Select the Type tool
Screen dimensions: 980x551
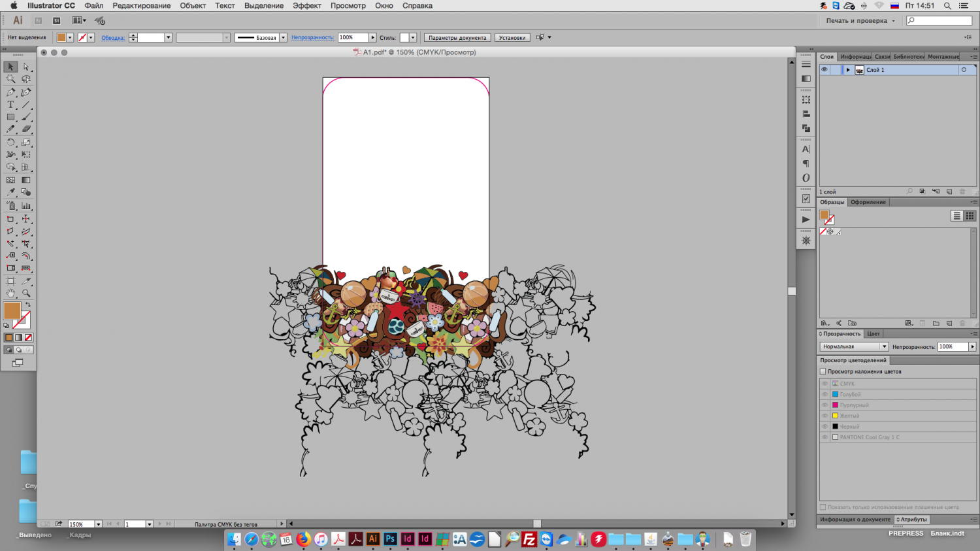coord(10,105)
